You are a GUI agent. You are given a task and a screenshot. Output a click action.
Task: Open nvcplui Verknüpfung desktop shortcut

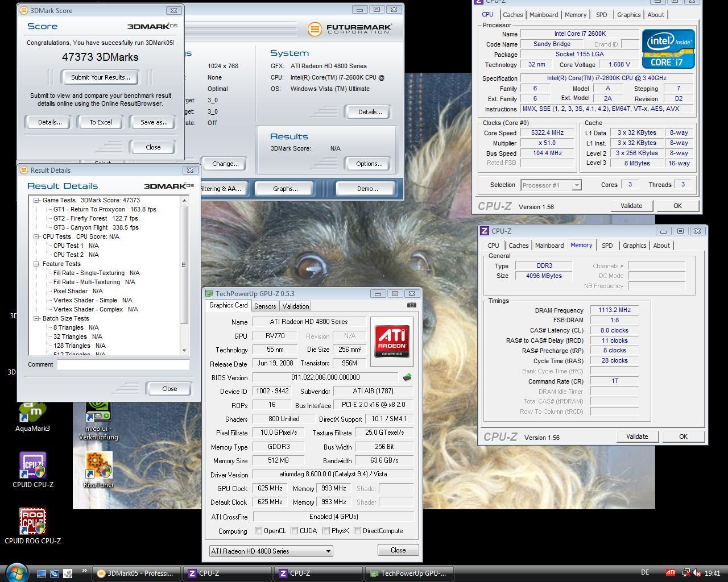pyautogui.click(x=99, y=421)
